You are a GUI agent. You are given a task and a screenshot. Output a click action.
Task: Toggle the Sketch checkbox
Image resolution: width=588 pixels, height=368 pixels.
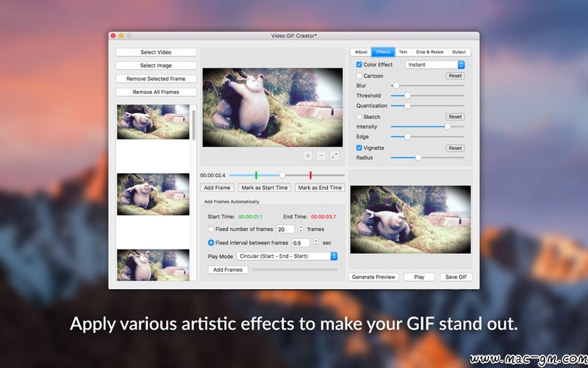click(359, 117)
